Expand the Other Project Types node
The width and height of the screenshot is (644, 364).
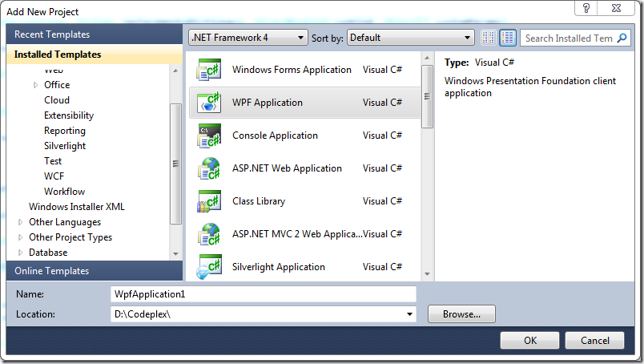20,237
